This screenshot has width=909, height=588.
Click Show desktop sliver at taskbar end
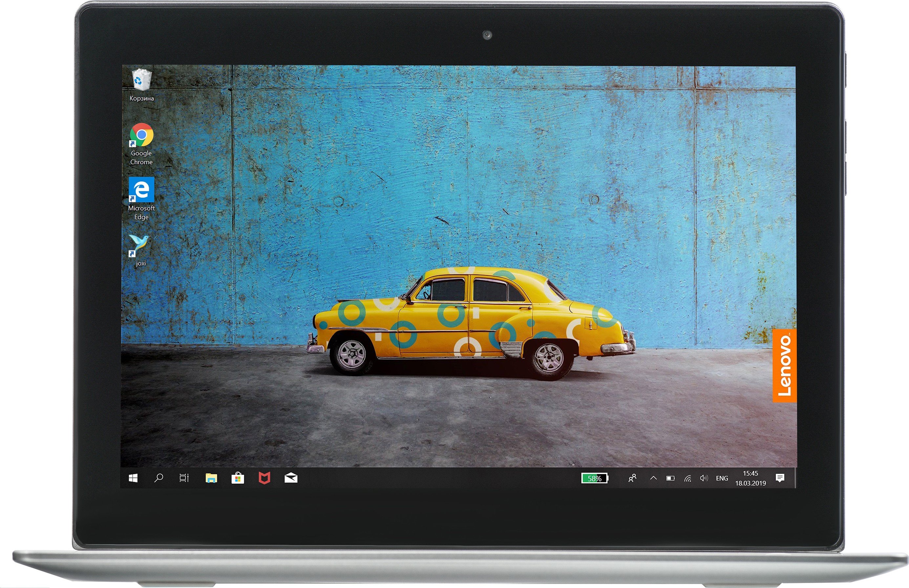pyautogui.click(x=795, y=478)
